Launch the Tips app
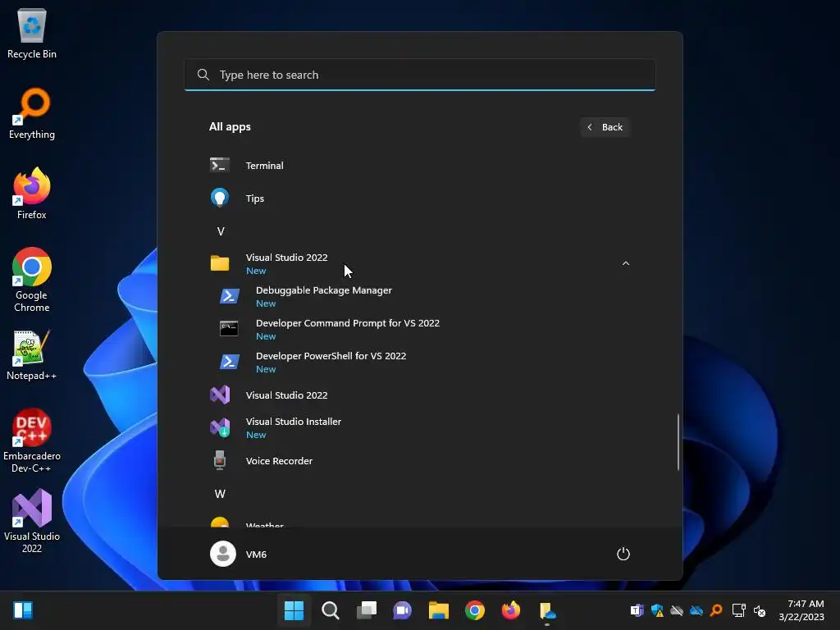Image resolution: width=840 pixels, height=630 pixels. [x=419, y=199]
